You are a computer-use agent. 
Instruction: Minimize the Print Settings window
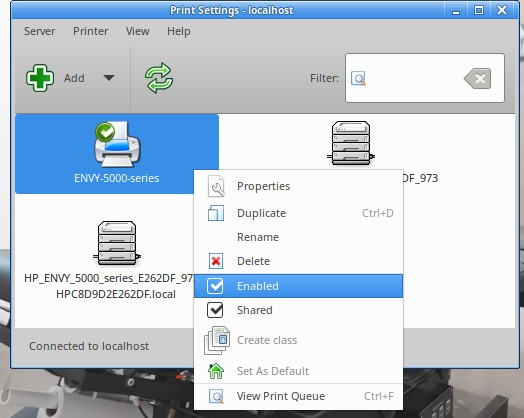tap(456, 11)
